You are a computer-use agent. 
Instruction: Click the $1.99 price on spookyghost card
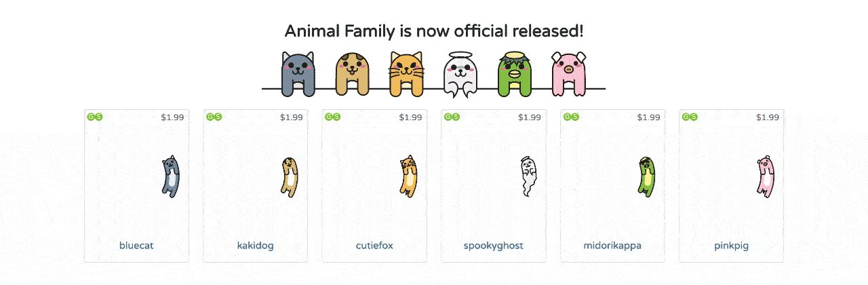click(x=530, y=117)
